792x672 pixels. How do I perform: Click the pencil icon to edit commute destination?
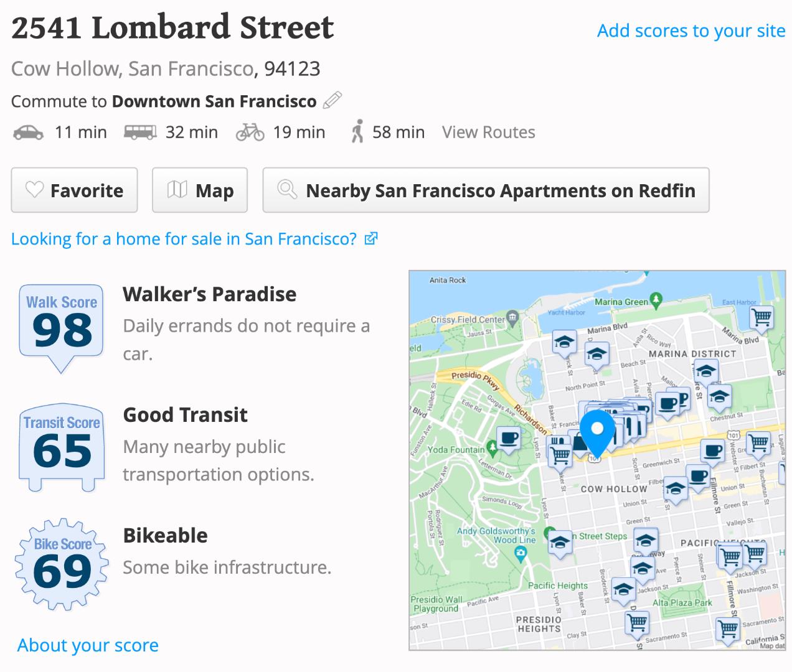click(x=332, y=100)
